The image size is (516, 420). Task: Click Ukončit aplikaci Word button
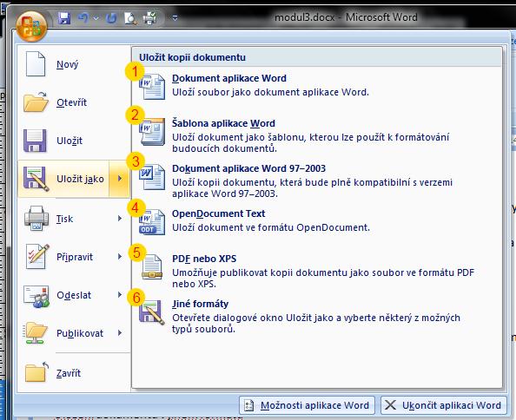[x=445, y=405]
